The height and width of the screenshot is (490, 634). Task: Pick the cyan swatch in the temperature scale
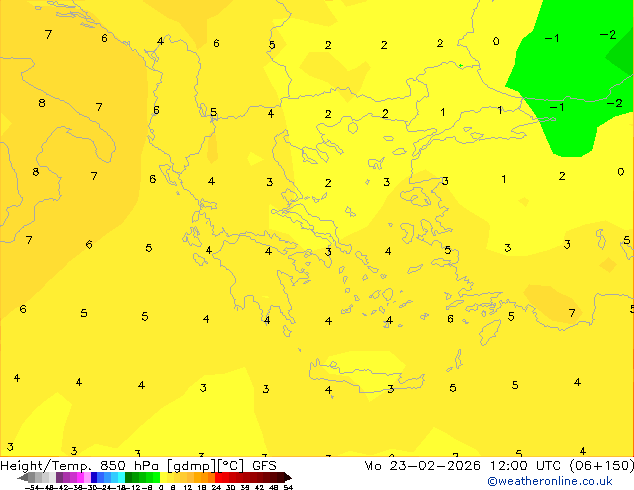121,477
